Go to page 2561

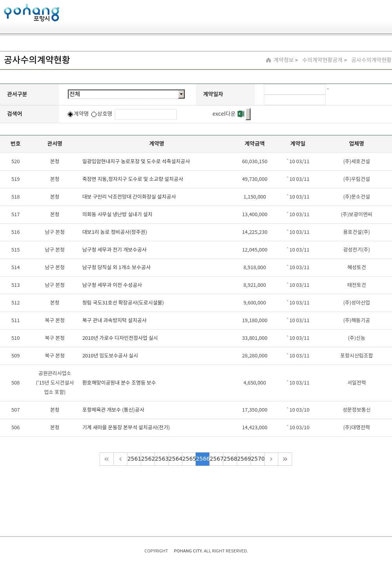pyautogui.click(x=134, y=459)
